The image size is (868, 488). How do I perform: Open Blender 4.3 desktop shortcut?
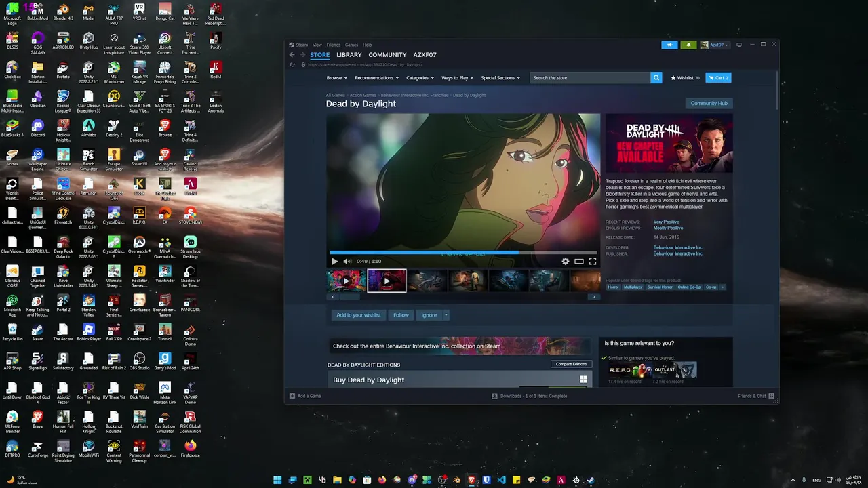click(x=63, y=13)
